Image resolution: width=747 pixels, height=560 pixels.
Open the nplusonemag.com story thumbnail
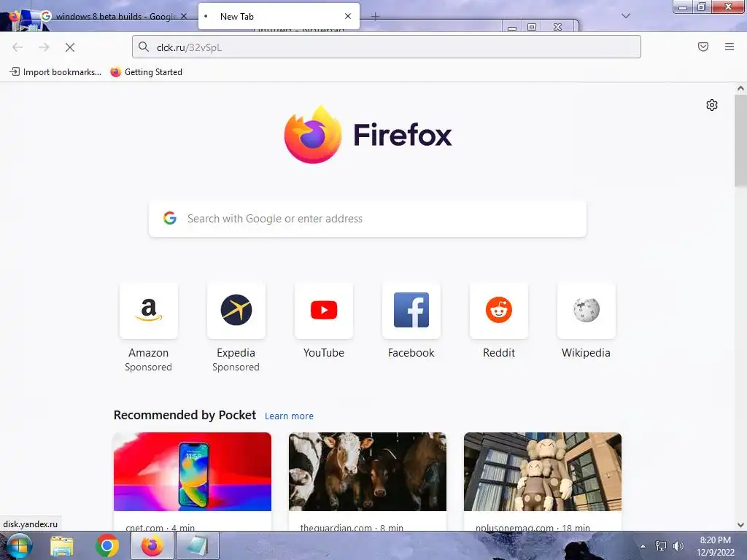(543, 472)
